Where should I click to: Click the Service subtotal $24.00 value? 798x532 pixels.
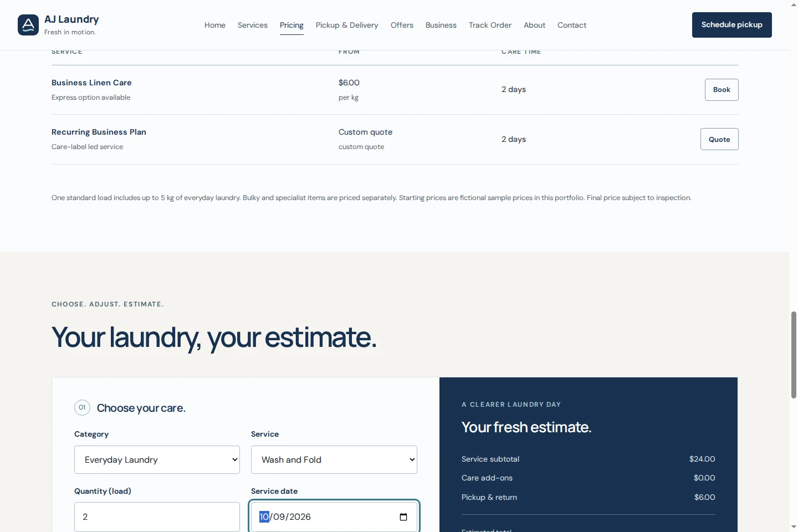[702, 459]
